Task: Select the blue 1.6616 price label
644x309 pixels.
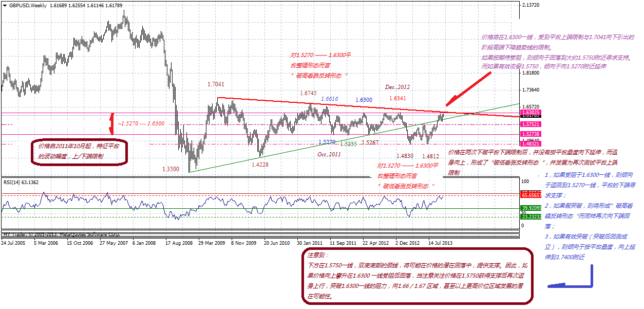Action: 330,99
